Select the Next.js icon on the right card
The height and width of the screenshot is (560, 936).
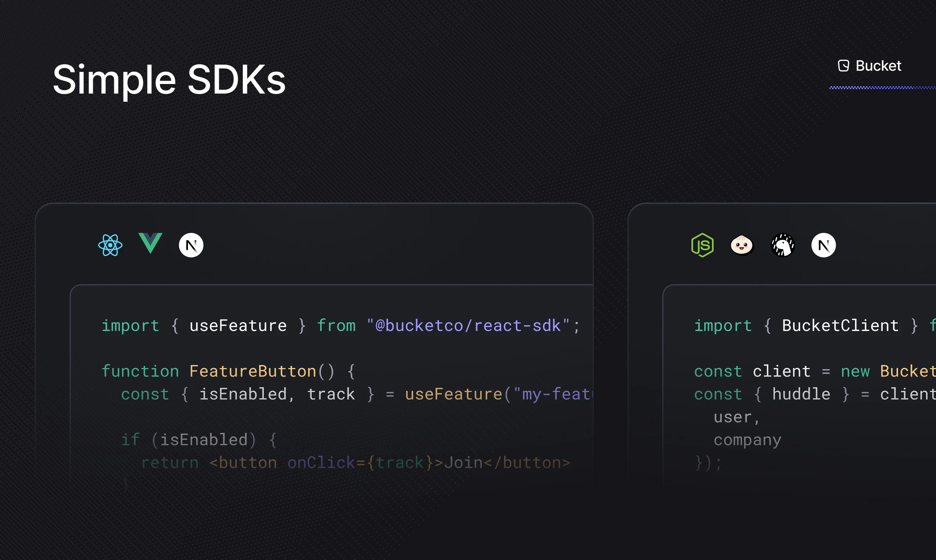point(824,245)
